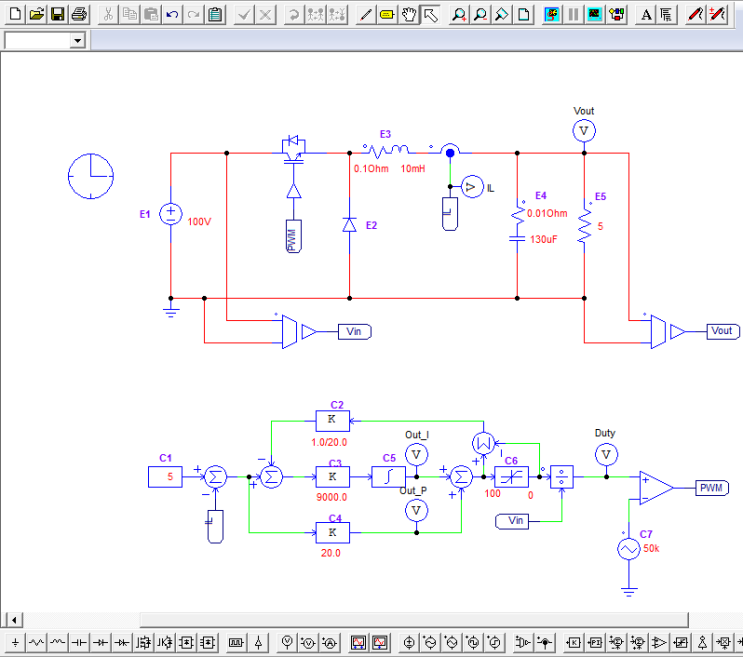Open an existing file with folder icon
The height and width of the screenshot is (657, 743).
[36, 14]
